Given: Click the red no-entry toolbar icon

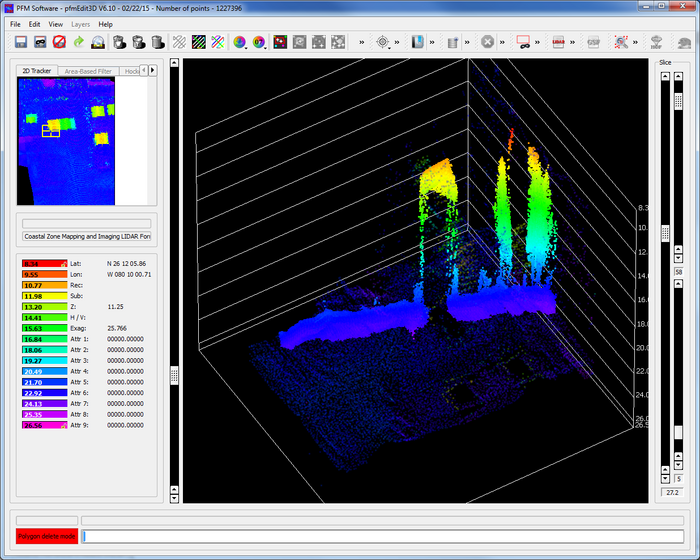Looking at the screenshot, I should 59,42.
